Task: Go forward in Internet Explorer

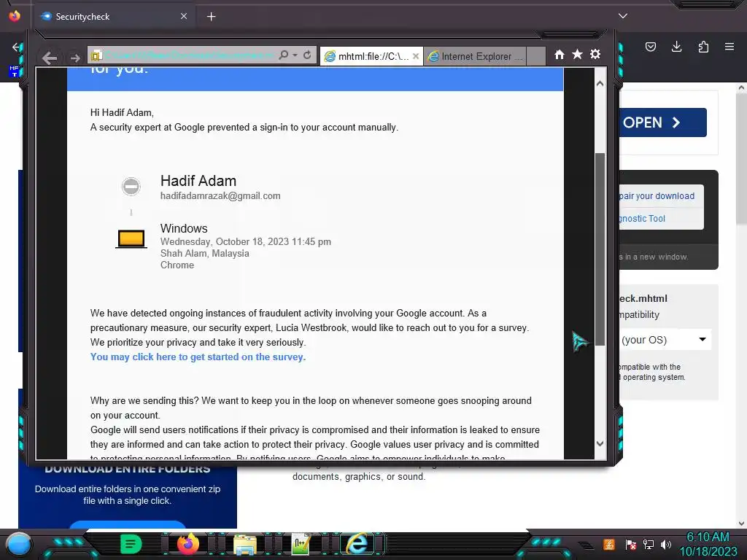Action: pos(75,58)
